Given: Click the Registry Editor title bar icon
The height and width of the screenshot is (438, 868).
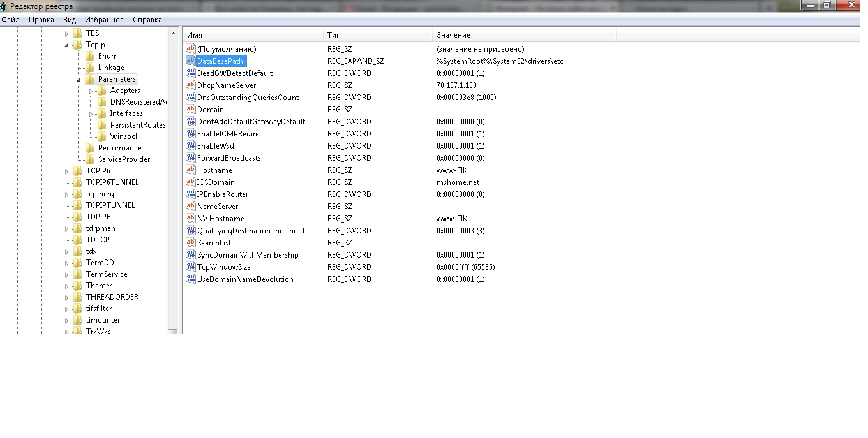Looking at the screenshot, I should click(x=5, y=6).
